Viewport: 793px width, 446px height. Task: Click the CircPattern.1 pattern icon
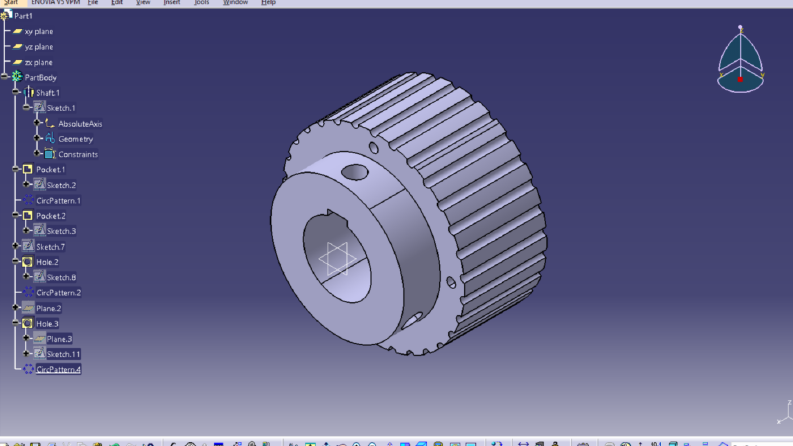(x=28, y=200)
